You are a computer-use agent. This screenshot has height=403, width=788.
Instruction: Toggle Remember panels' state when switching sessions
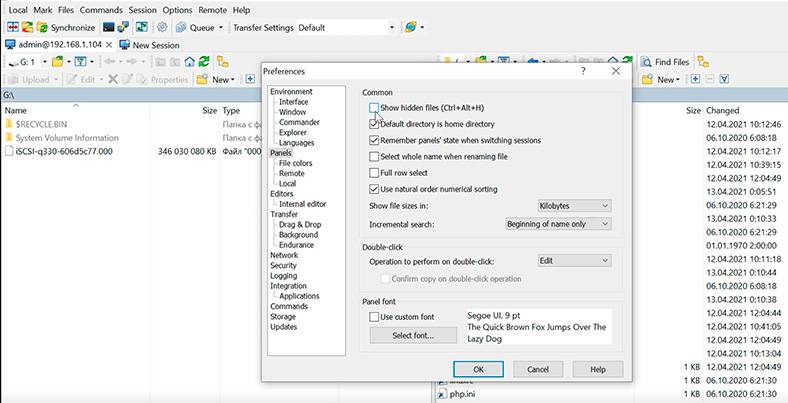(x=374, y=140)
